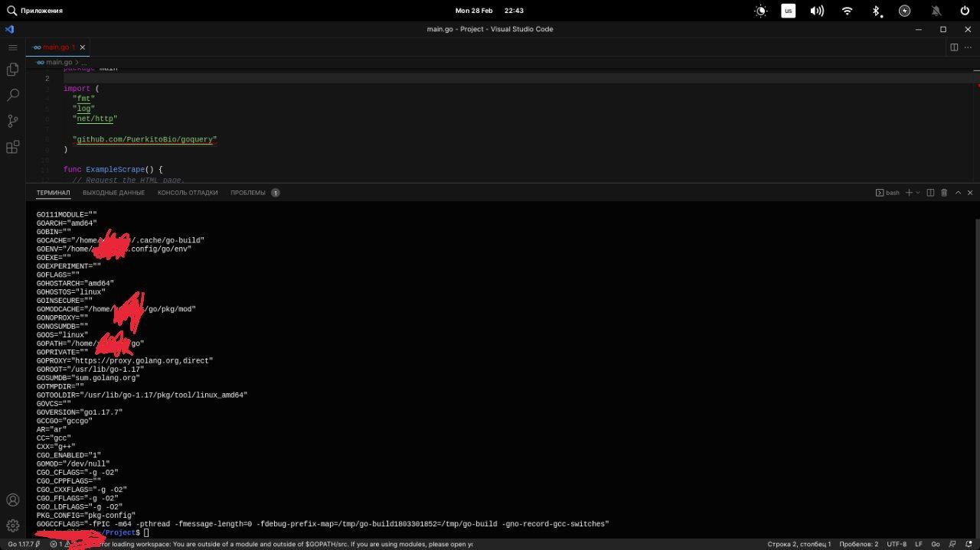The width and height of the screenshot is (980, 550).
Task: Toggle the system night light indicator
Action: tap(760, 11)
